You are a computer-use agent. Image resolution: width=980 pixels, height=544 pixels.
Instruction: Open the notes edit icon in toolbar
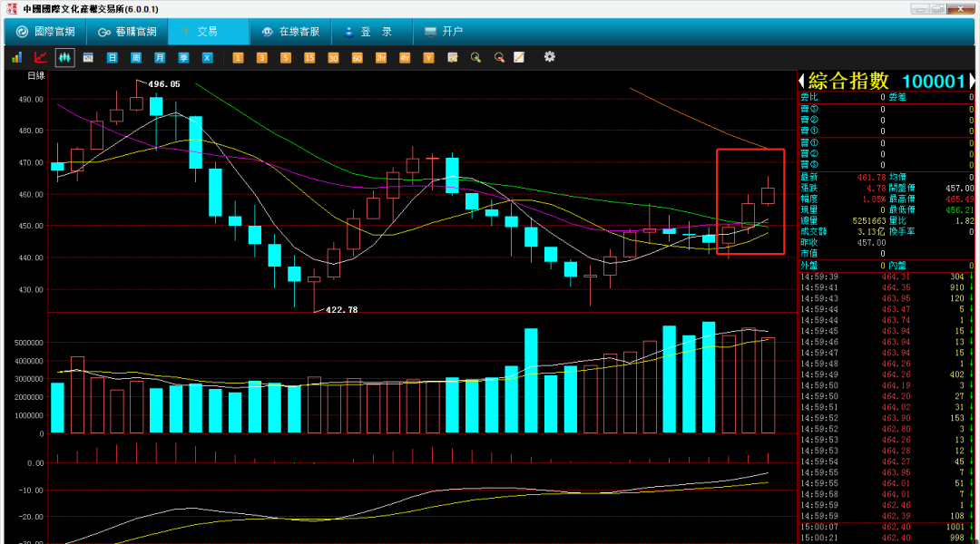(x=453, y=57)
